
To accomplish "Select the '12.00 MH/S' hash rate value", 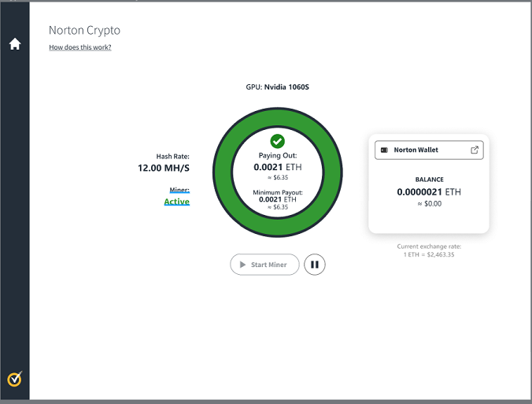I will tap(164, 168).
